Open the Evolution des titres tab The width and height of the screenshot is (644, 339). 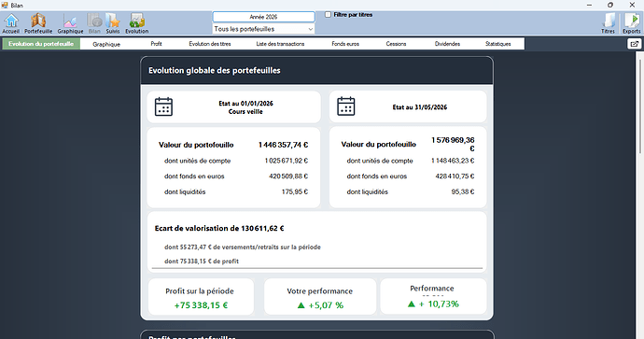pyautogui.click(x=210, y=44)
